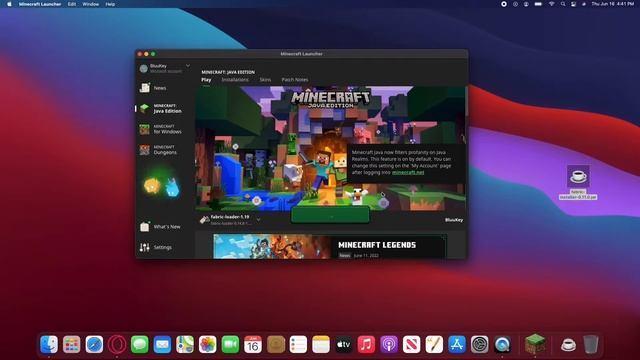The height and width of the screenshot is (360, 640).
Task: Click the glowing mob characters promo in sidebar
Action: coord(162,185)
